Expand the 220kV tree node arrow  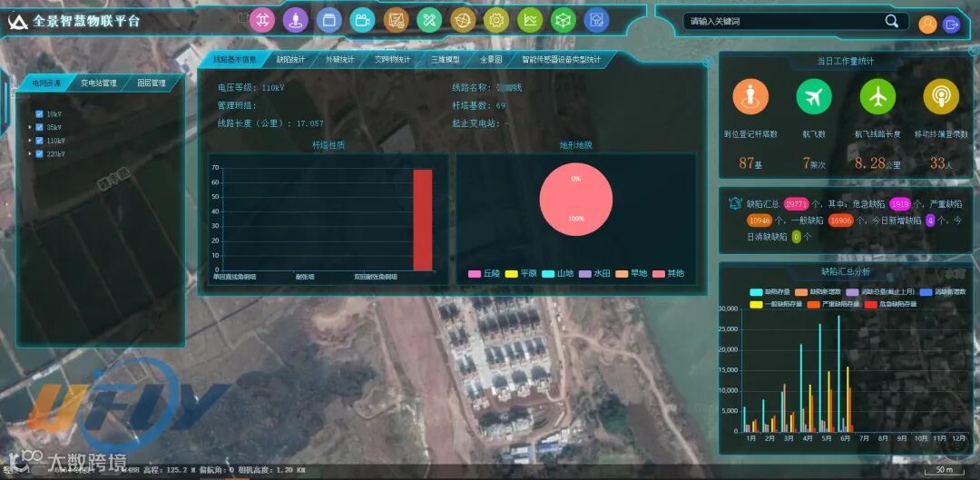pyautogui.click(x=29, y=153)
